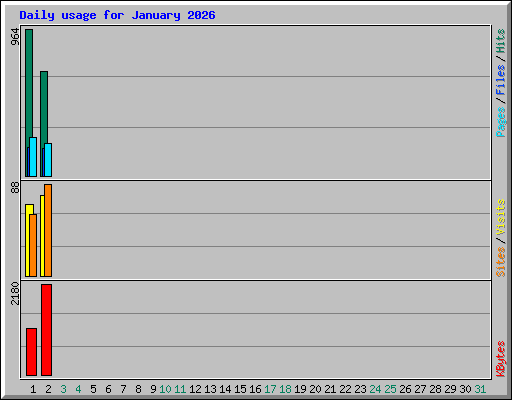Screen dimensions: 512x400
Task: Select day label 2 on the x-axis
Action: (x=48, y=389)
